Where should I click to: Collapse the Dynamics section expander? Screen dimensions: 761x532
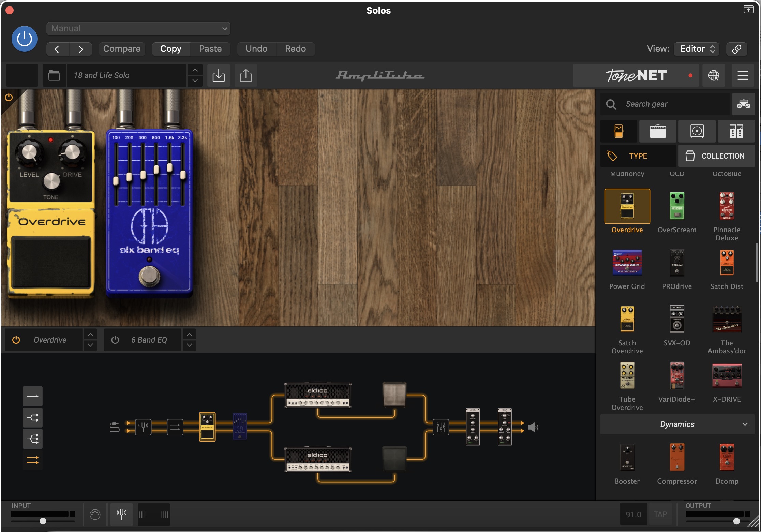(x=677, y=424)
